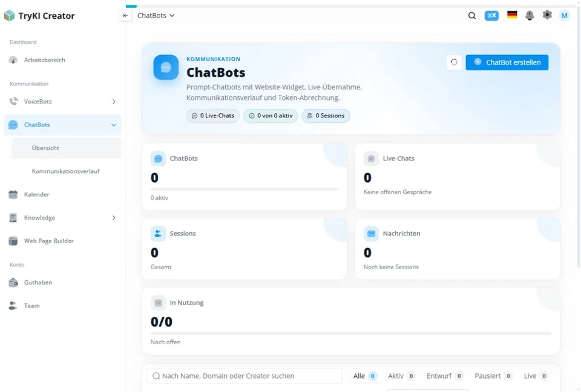The width and height of the screenshot is (581, 392).
Task: Select the Pausiert filter tab
Action: coord(494,376)
